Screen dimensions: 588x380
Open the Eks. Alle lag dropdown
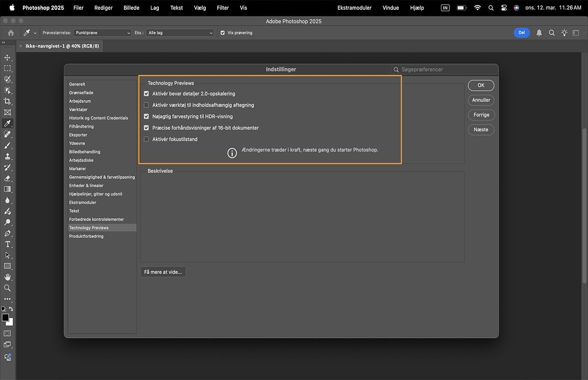click(180, 33)
